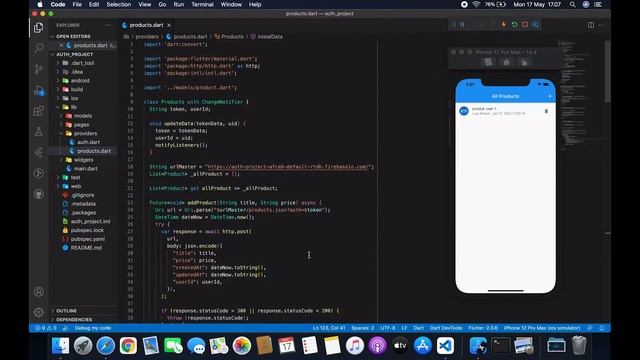This screenshot has height=360, width=640.
Task: Delete produk user 1 with trash icon
Action: [x=546, y=111]
